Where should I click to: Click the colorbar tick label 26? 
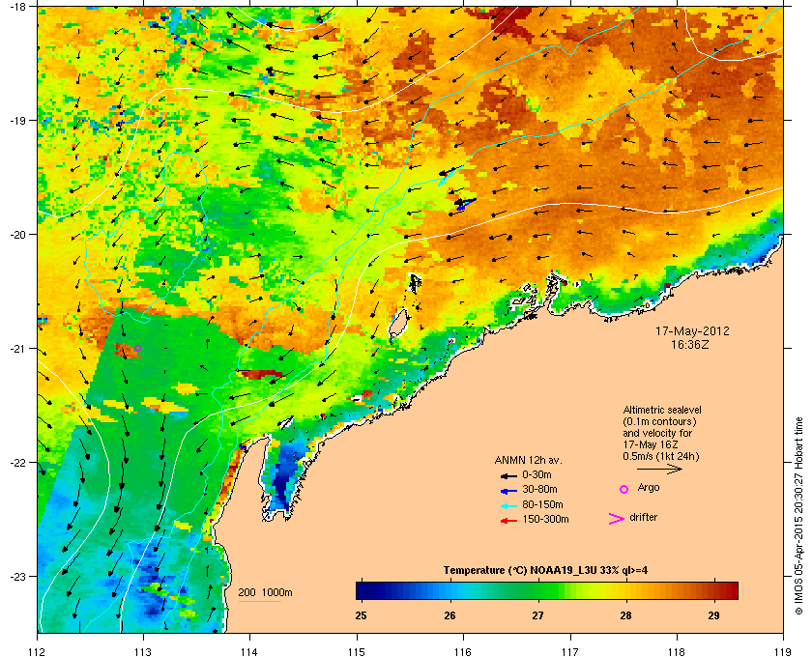pos(449,615)
